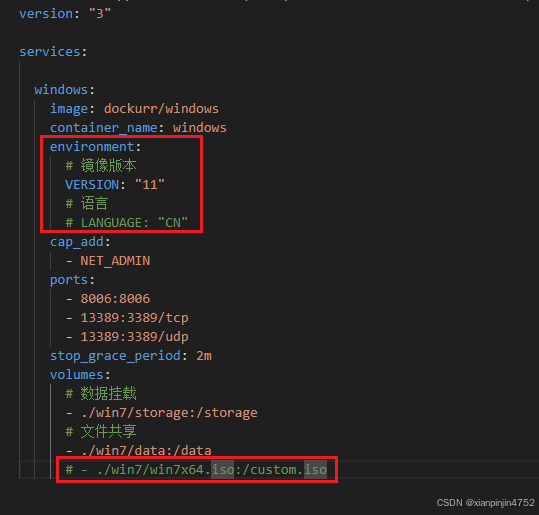Image resolution: width=539 pixels, height=515 pixels.
Task: Click the volumes key
Action: click(77, 374)
